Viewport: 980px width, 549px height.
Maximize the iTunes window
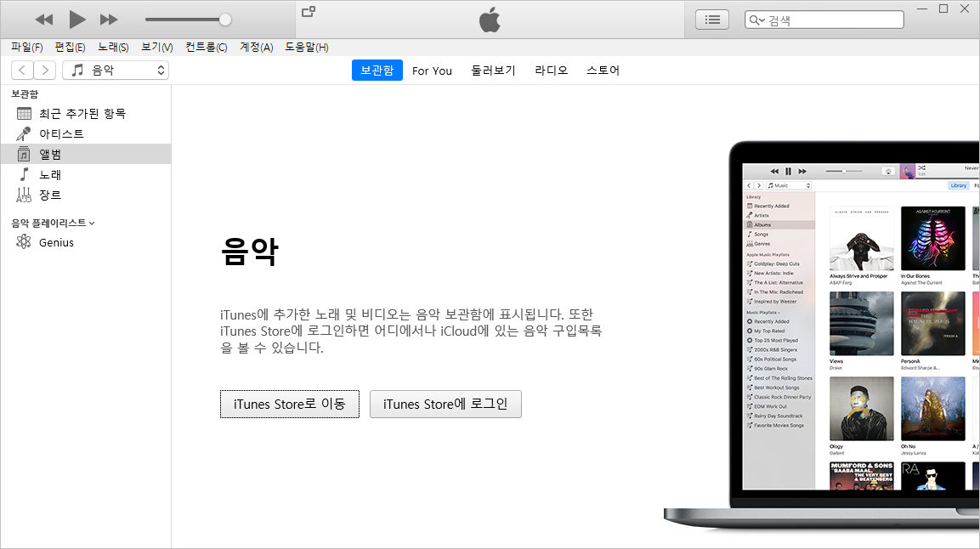(x=943, y=8)
